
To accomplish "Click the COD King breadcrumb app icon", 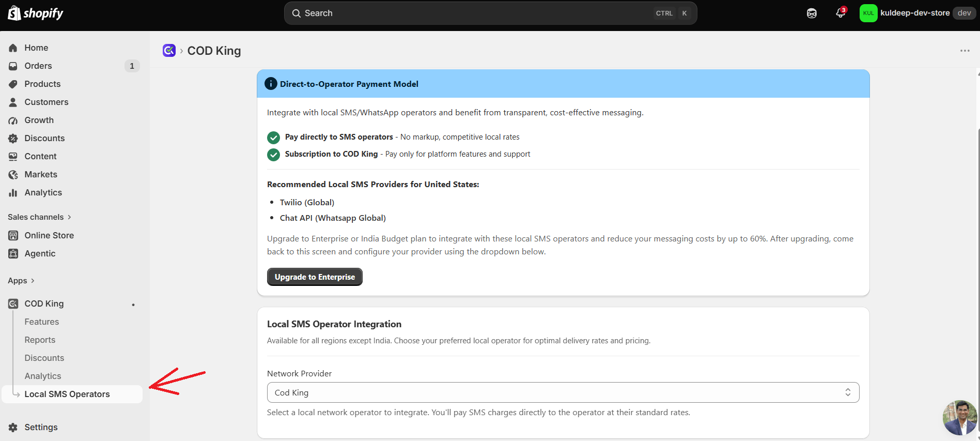I will click(x=169, y=50).
